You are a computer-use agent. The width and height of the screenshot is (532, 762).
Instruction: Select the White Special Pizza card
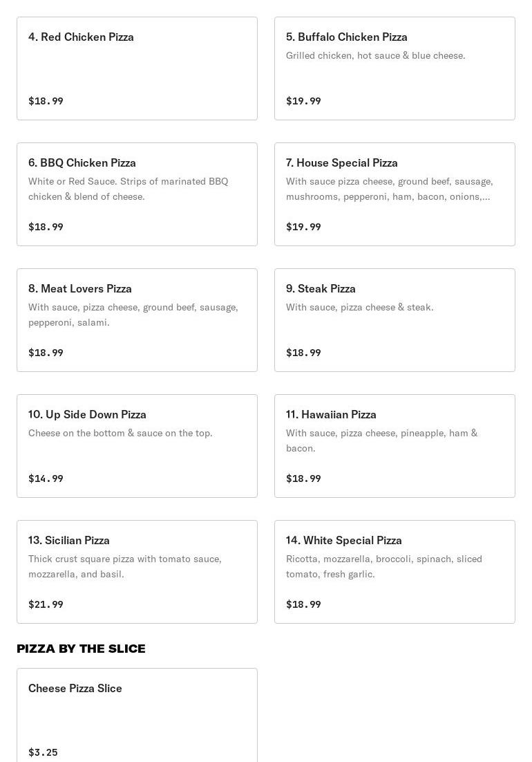[395, 572]
